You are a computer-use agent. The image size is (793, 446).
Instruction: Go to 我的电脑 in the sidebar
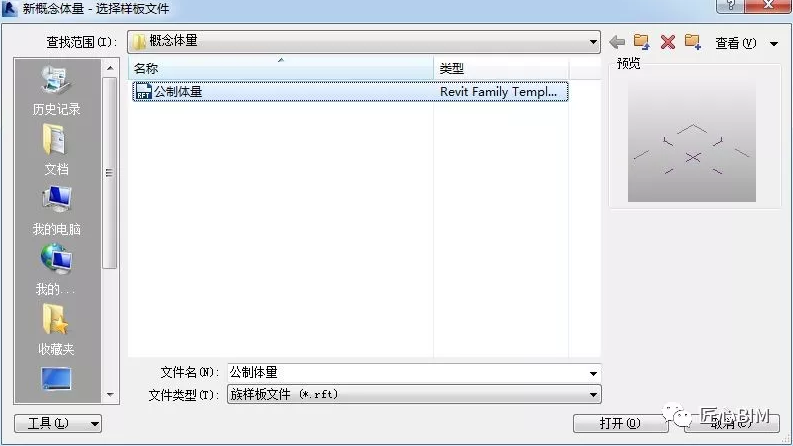pos(56,210)
